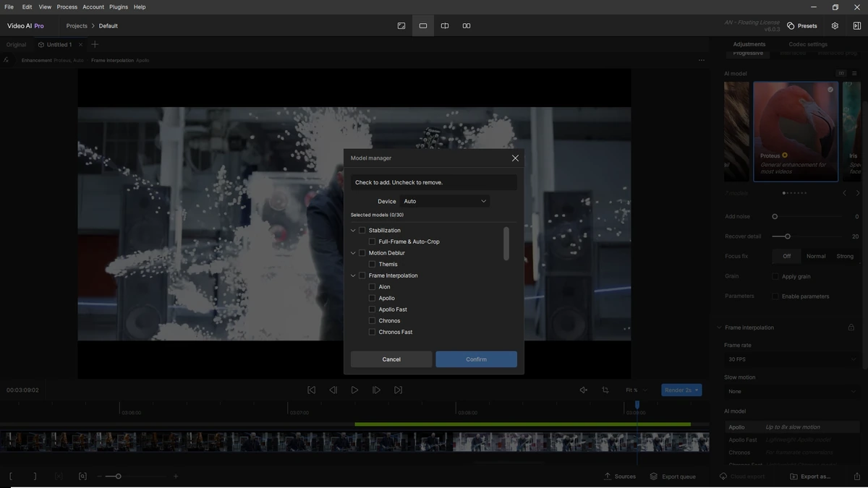Click the Export as... button
868x488 pixels.
point(810,476)
